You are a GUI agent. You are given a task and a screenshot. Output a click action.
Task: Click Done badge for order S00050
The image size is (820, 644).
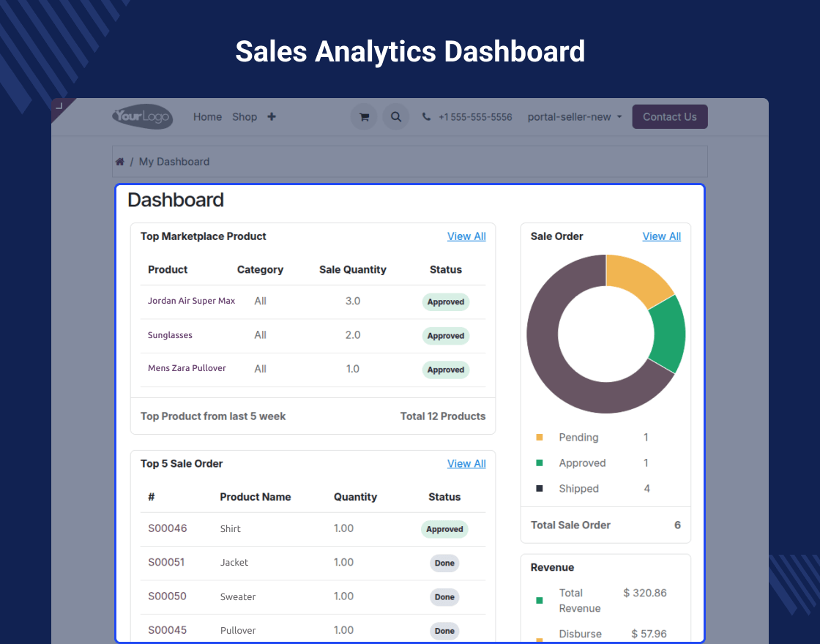click(444, 597)
